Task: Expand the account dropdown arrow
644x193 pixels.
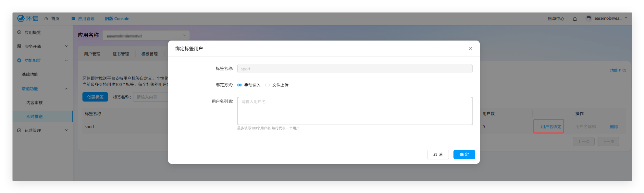Action: point(626,18)
